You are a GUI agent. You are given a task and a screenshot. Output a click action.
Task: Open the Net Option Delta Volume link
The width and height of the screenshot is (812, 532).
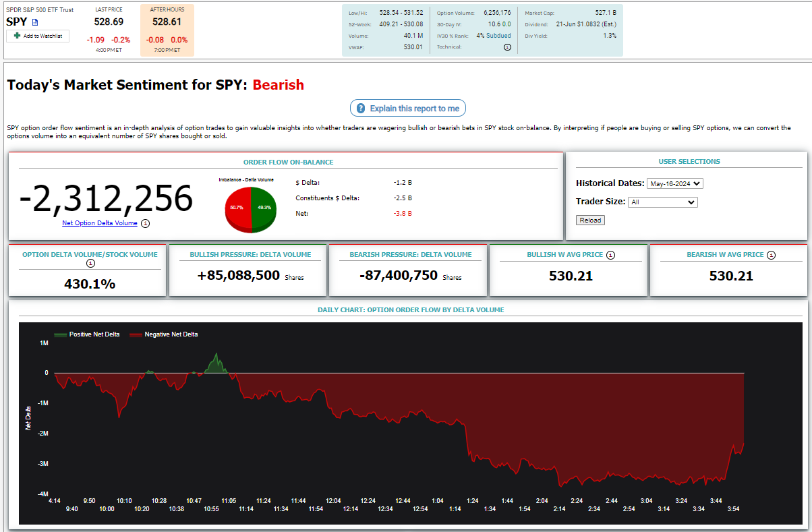100,223
